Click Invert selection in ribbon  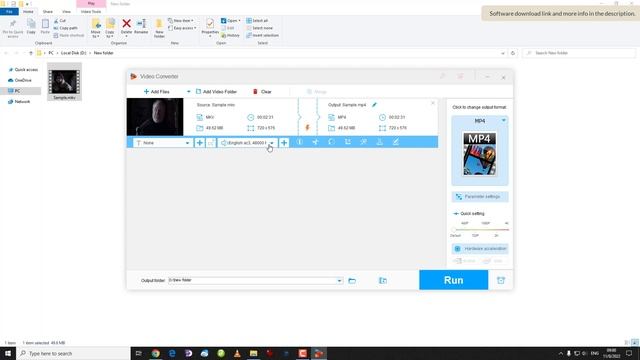pos(262,36)
